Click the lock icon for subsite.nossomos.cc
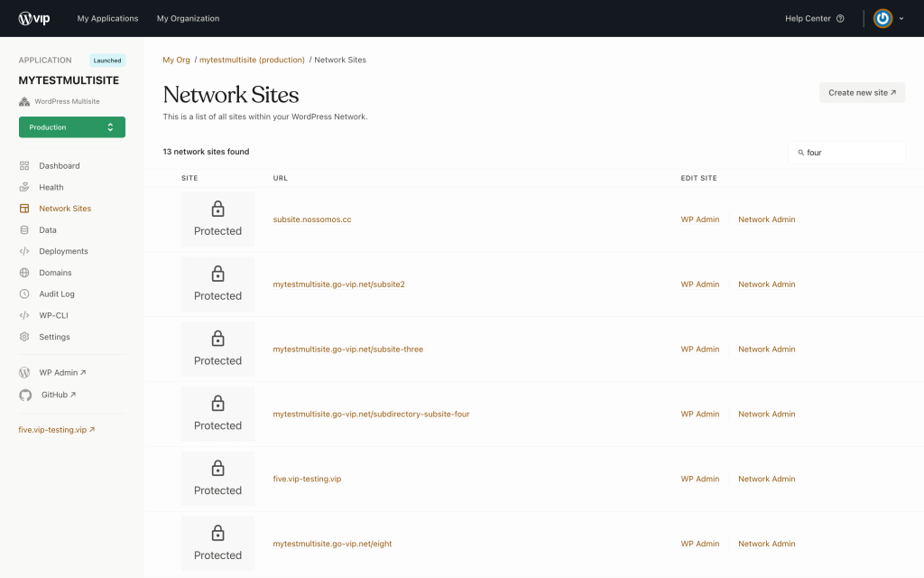 (218, 209)
